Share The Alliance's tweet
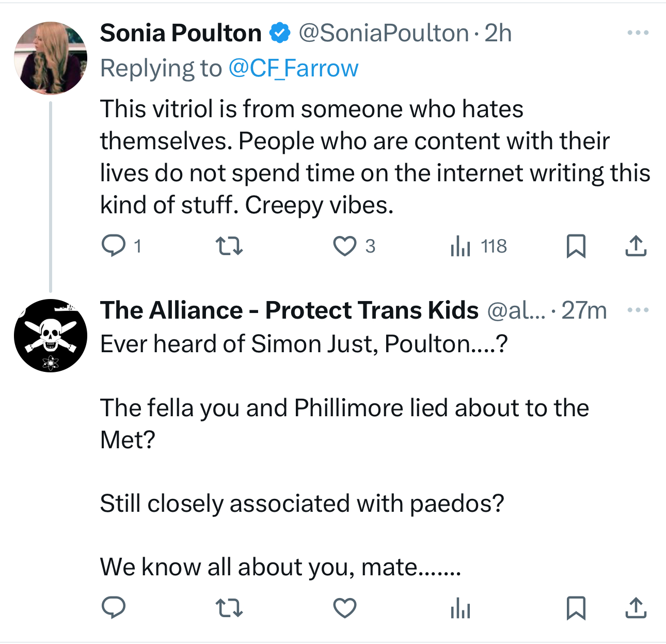Viewport: 666px width, 644px height. coord(636,608)
